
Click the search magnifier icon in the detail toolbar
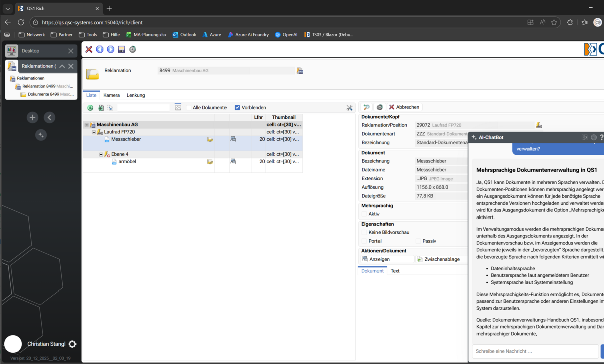tap(366, 107)
